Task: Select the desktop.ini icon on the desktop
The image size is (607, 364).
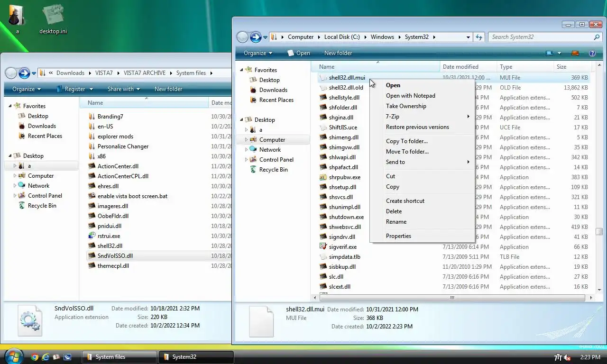Action: [53, 19]
